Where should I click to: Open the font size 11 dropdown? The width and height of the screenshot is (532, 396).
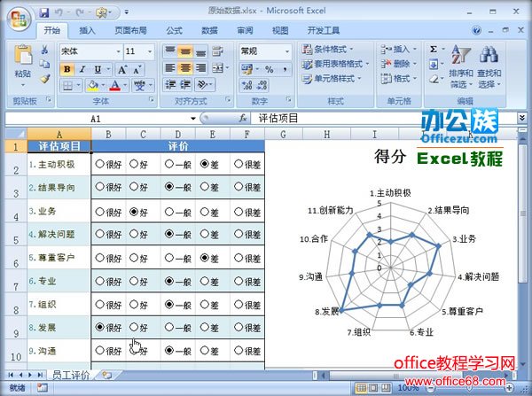[x=150, y=51]
